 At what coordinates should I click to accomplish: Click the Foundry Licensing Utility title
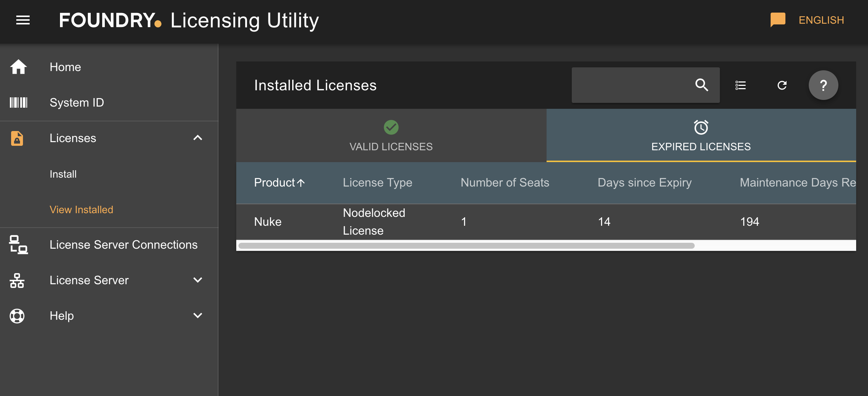click(189, 20)
